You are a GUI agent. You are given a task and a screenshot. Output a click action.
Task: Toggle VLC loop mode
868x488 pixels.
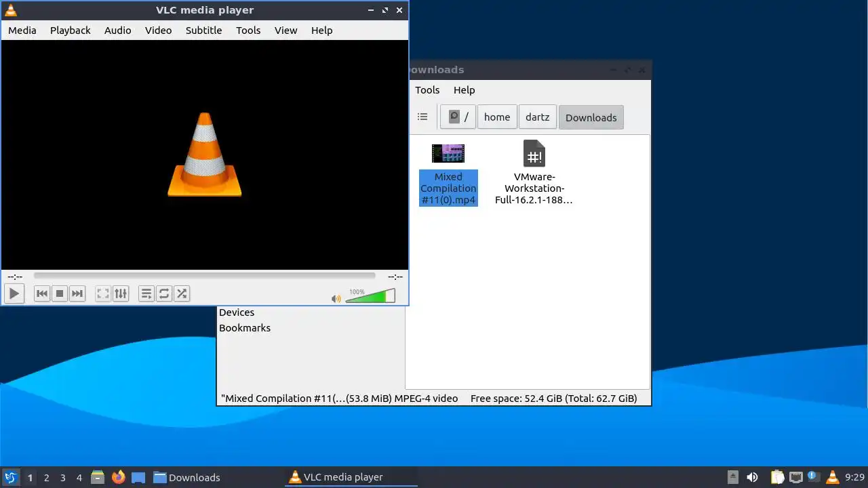(x=164, y=293)
